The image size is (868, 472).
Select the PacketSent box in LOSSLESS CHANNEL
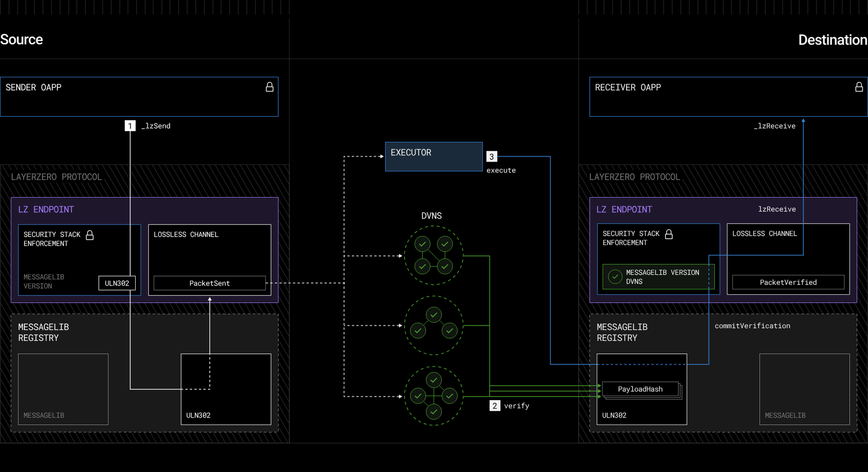(x=209, y=283)
